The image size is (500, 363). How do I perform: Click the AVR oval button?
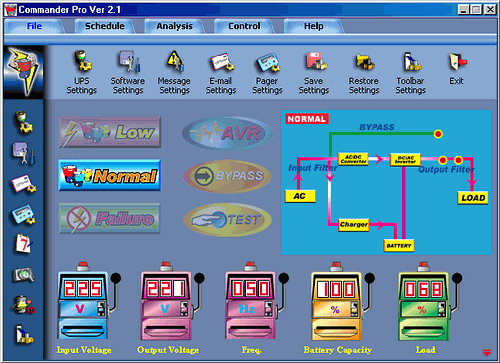click(x=227, y=133)
